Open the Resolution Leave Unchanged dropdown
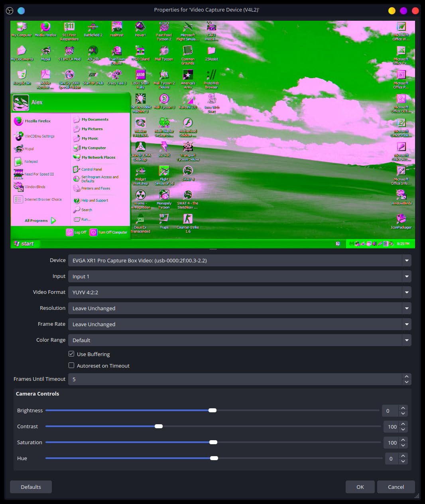 click(240, 308)
